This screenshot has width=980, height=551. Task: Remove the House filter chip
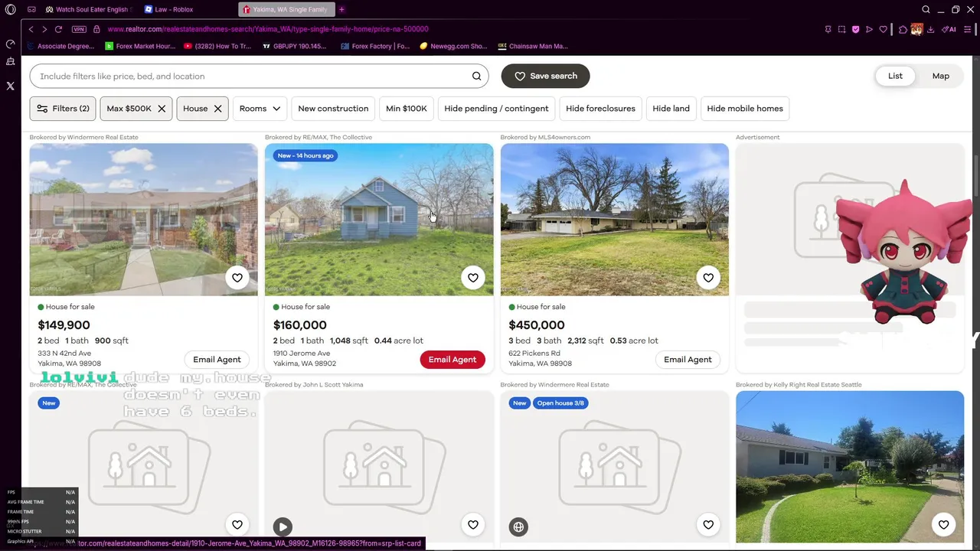tap(217, 109)
